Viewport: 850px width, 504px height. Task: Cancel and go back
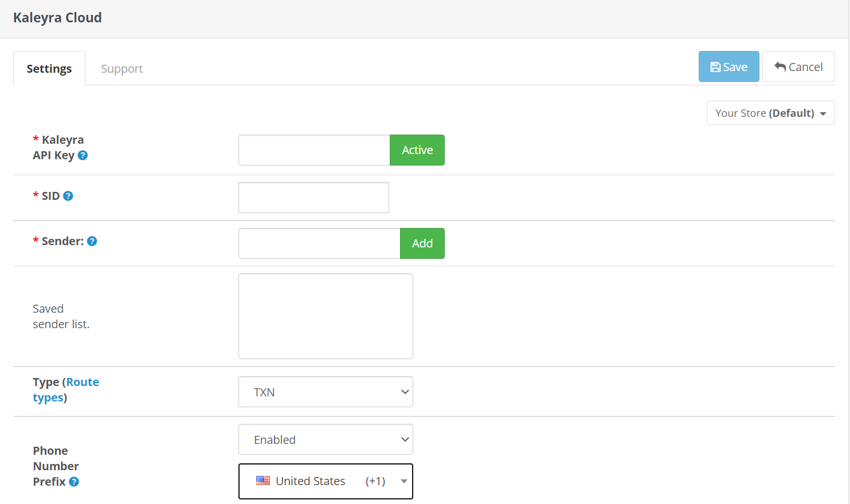[798, 66]
